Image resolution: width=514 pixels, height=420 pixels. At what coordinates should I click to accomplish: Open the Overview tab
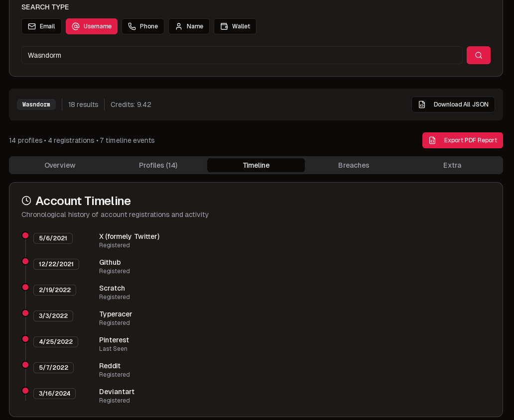[60, 165]
